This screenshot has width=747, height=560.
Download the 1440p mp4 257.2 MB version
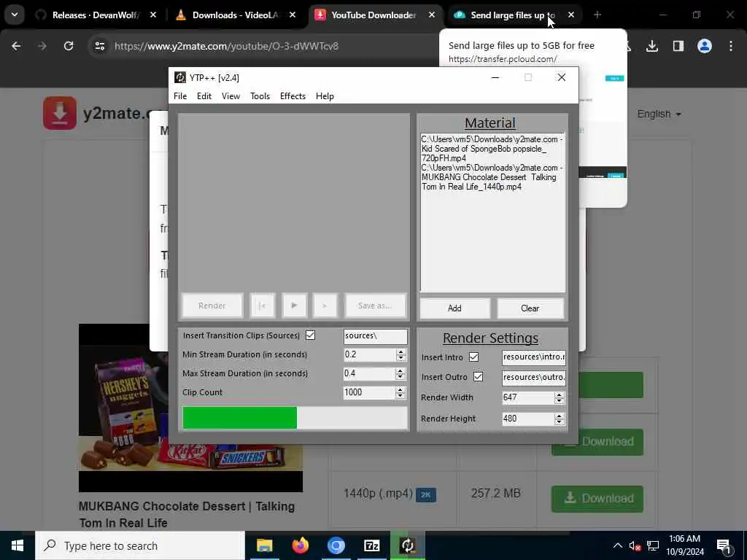point(597,499)
